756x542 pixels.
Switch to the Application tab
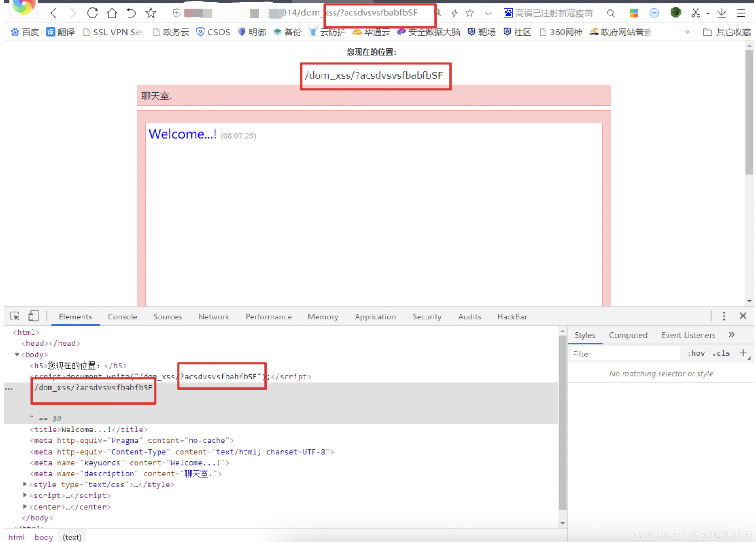click(x=375, y=317)
